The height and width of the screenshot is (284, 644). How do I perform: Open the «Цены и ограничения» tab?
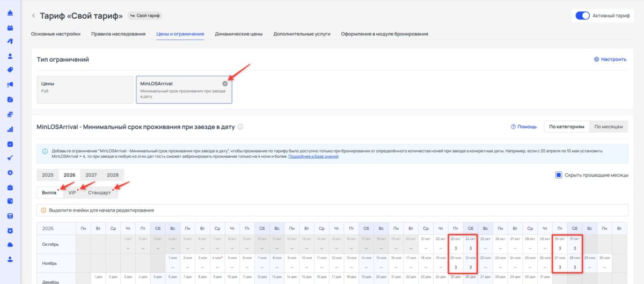coord(180,34)
